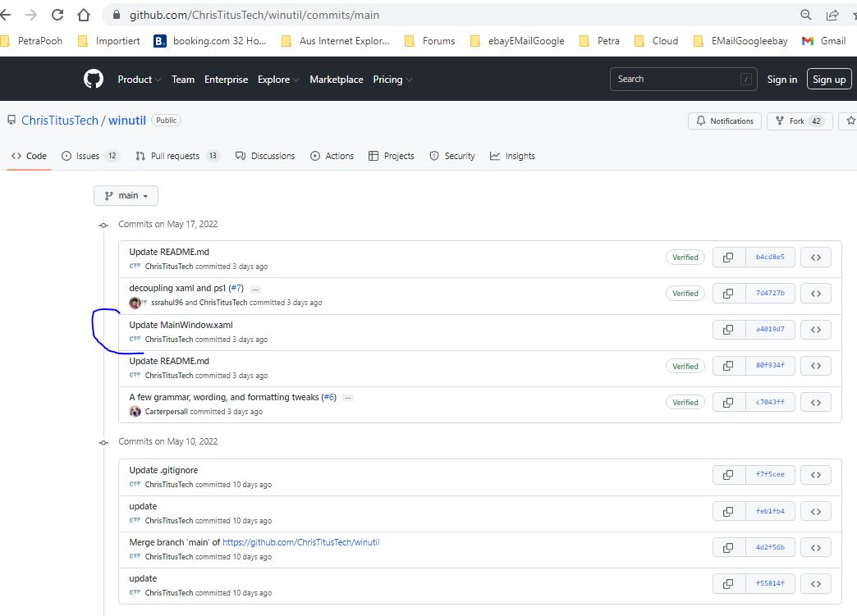Open the Projects tab

(392, 156)
